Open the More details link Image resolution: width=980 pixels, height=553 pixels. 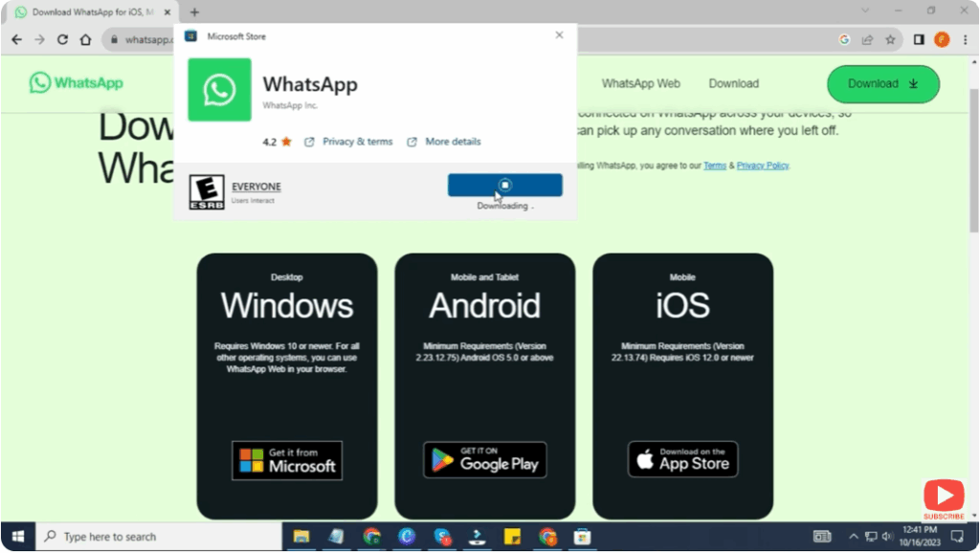452,141
